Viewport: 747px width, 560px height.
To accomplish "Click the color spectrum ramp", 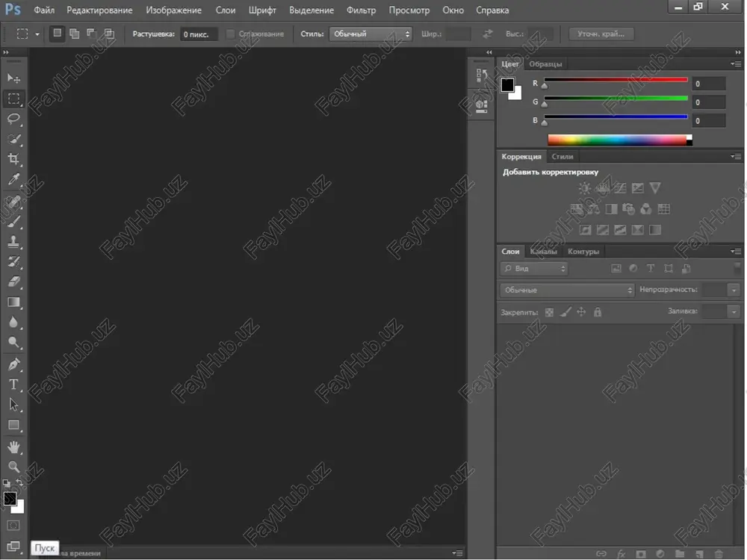I will point(620,140).
